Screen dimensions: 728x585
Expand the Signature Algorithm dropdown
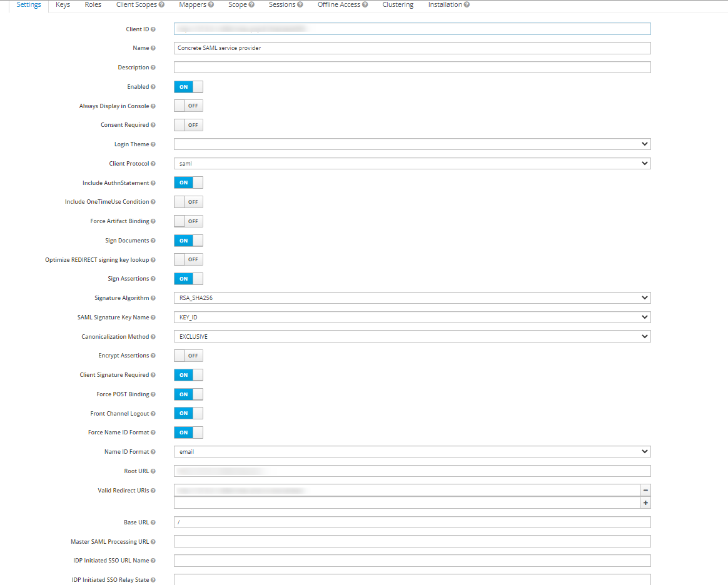(412, 298)
